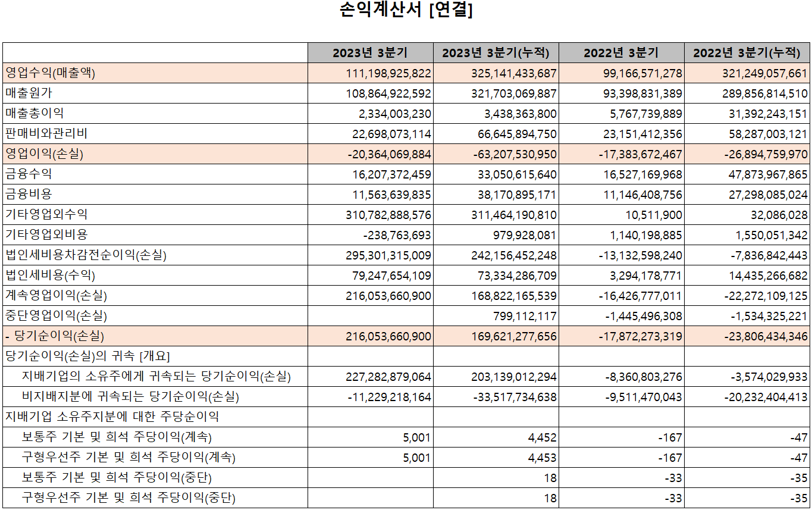Click the 중단영업이익(손실) row label

coord(56,316)
